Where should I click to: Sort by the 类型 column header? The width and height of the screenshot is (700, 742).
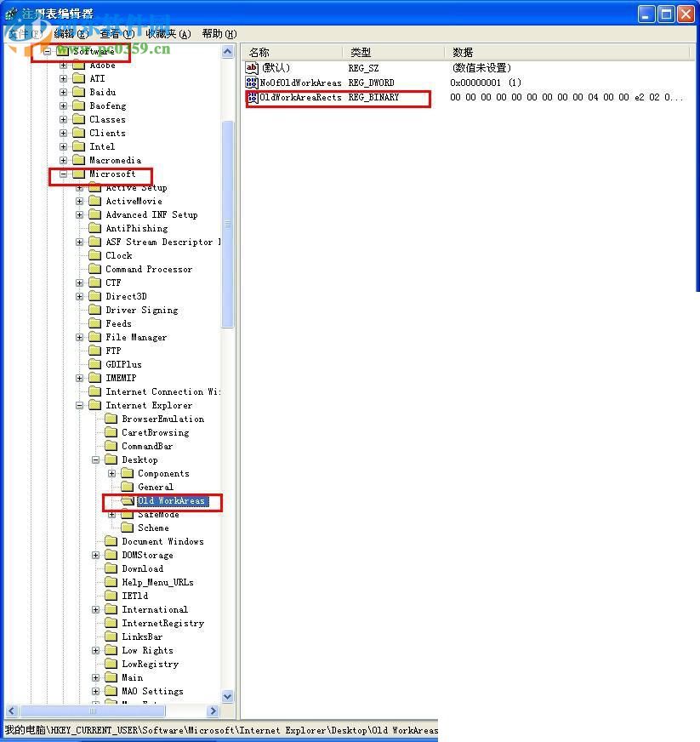click(x=393, y=52)
